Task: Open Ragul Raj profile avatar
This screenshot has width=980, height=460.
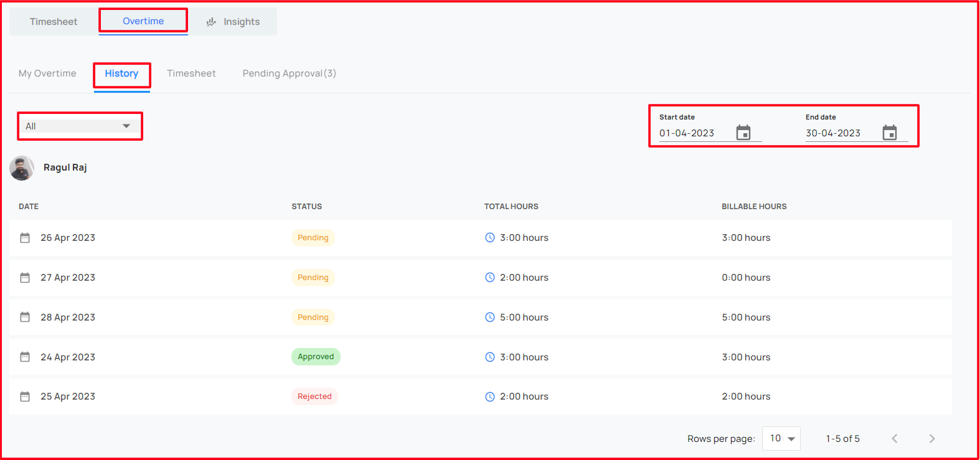Action: tap(22, 168)
